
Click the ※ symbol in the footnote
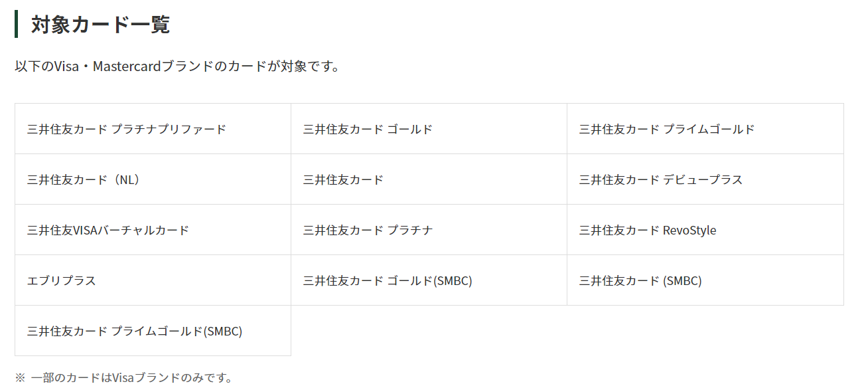(x=20, y=378)
